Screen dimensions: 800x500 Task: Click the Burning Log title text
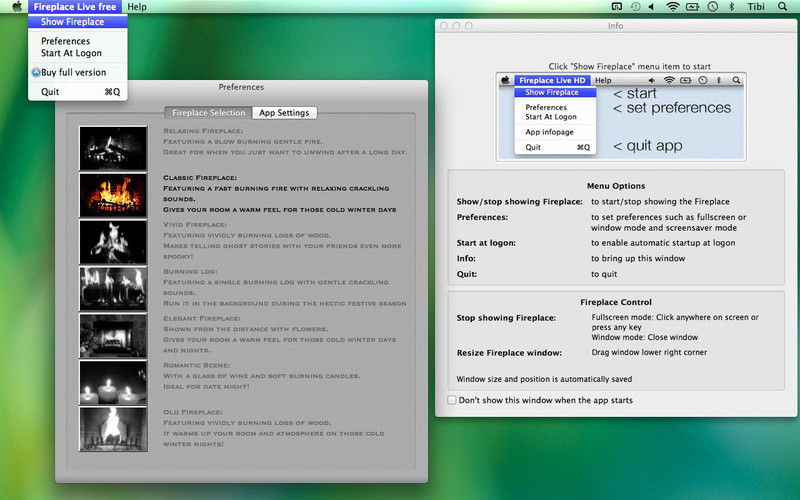tap(190, 271)
